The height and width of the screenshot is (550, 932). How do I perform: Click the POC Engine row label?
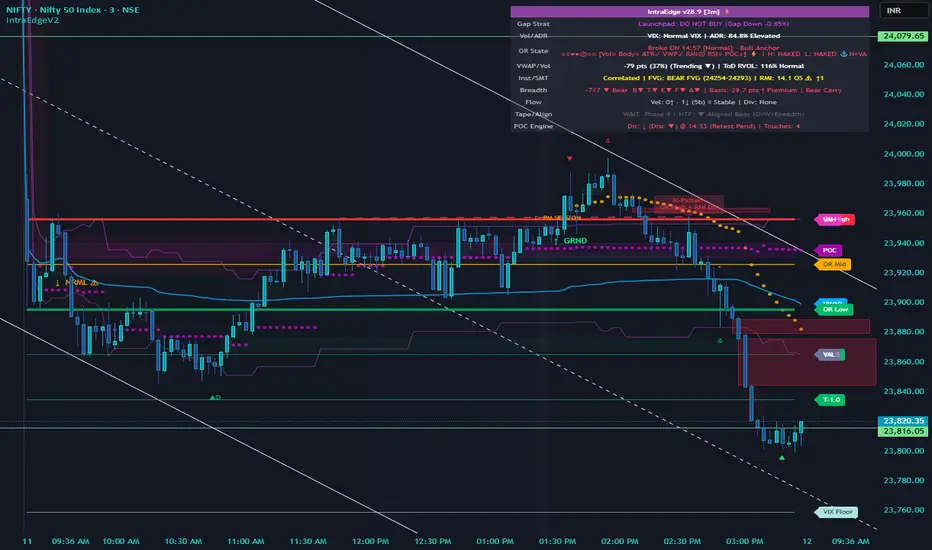(533, 126)
